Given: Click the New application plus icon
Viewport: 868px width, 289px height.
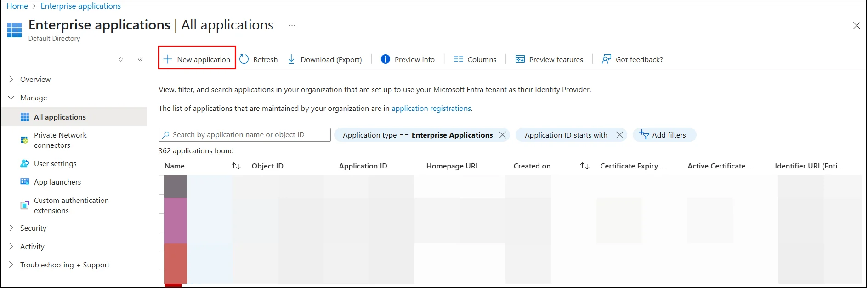Looking at the screenshot, I should (x=168, y=59).
